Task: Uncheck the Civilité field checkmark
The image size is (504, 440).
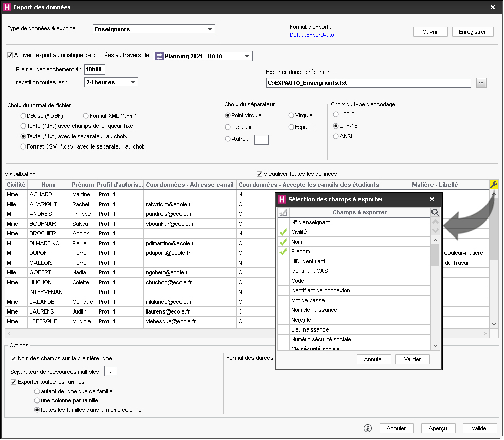Action: coord(283,232)
